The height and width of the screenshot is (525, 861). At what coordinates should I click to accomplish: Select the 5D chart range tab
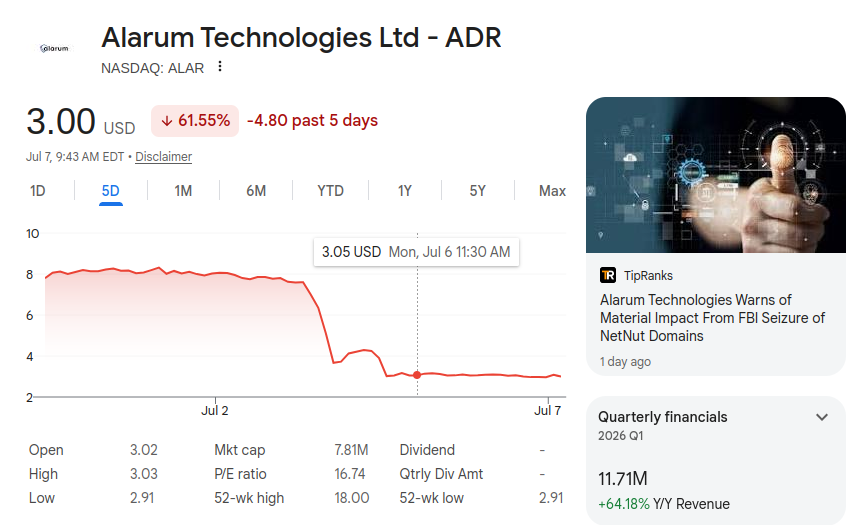pos(110,191)
